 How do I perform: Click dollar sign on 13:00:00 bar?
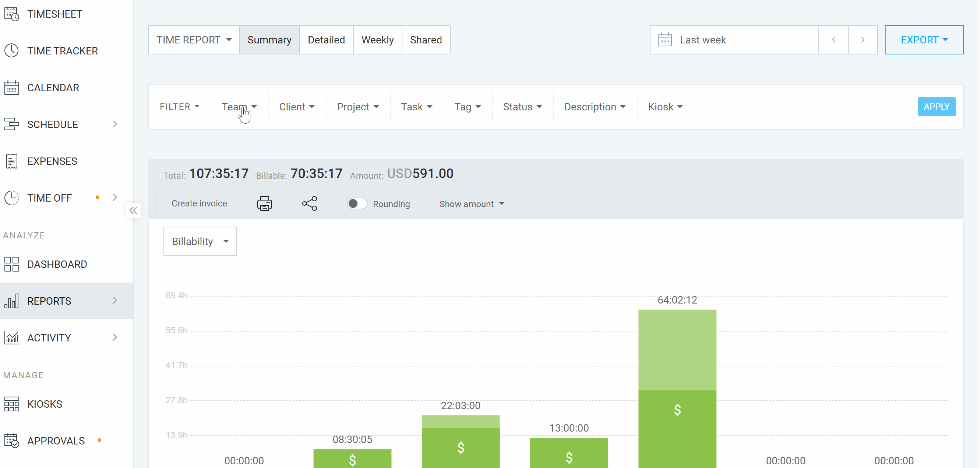coord(569,457)
